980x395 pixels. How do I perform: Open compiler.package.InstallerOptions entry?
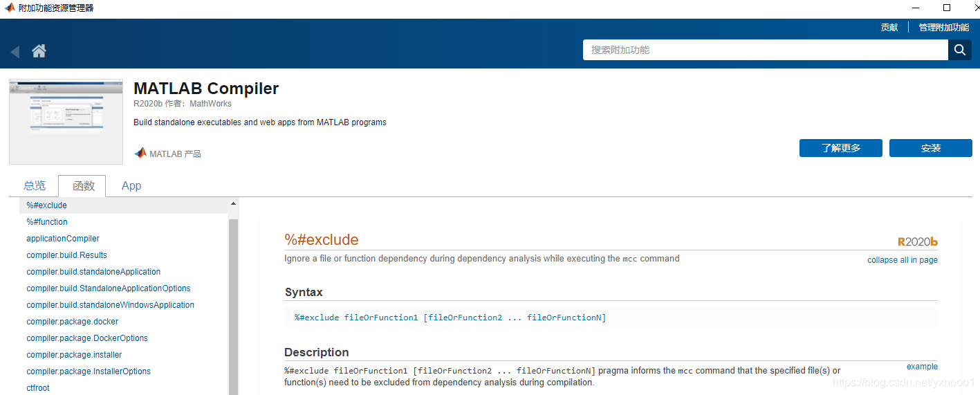tap(89, 371)
